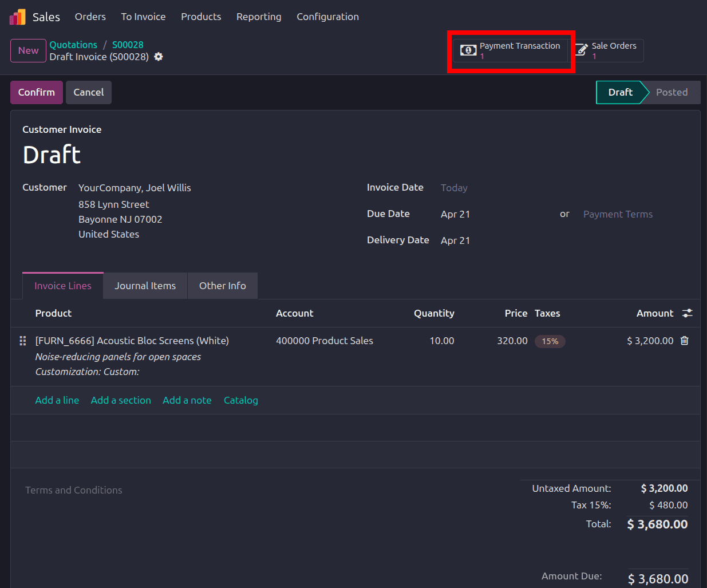
Task: Open the Account field showing 400000 Product Sales
Action: [325, 341]
